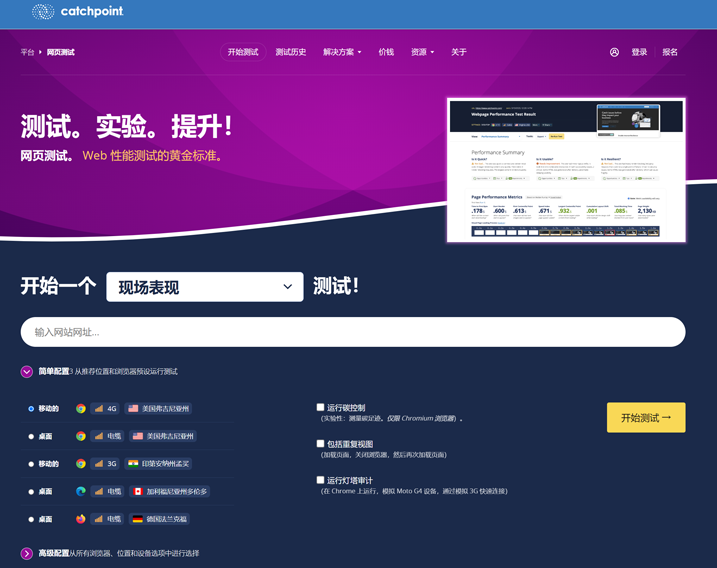Open the 测试历史 nav item

tap(291, 52)
